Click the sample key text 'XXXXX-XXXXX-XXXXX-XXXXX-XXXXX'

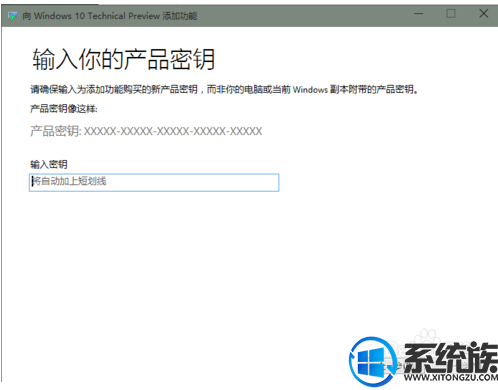(173, 131)
